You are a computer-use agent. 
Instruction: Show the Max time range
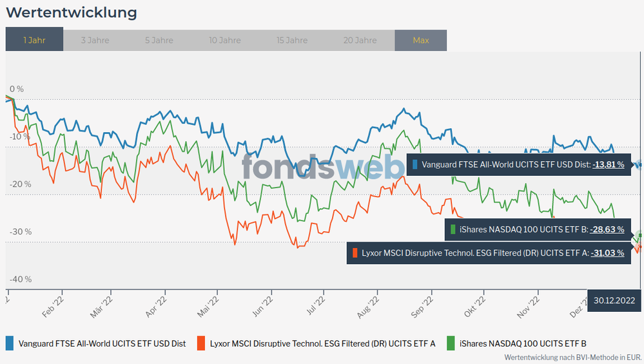pyautogui.click(x=420, y=40)
